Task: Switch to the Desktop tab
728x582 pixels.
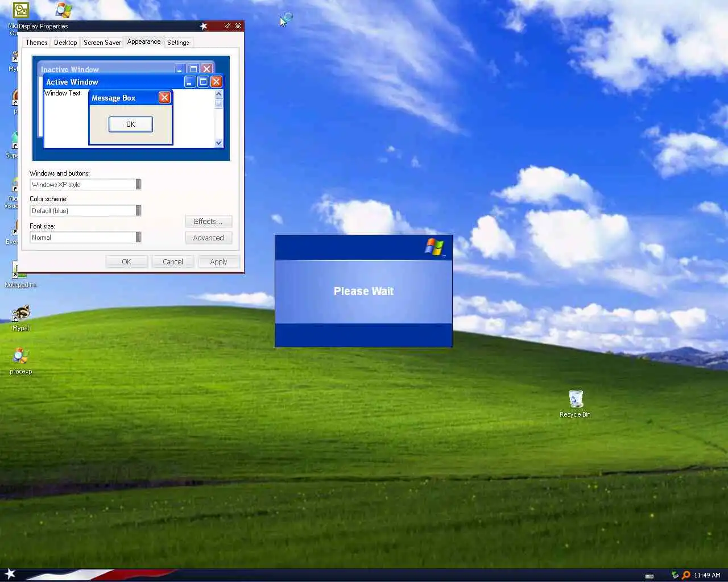Action: (x=65, y=43)
